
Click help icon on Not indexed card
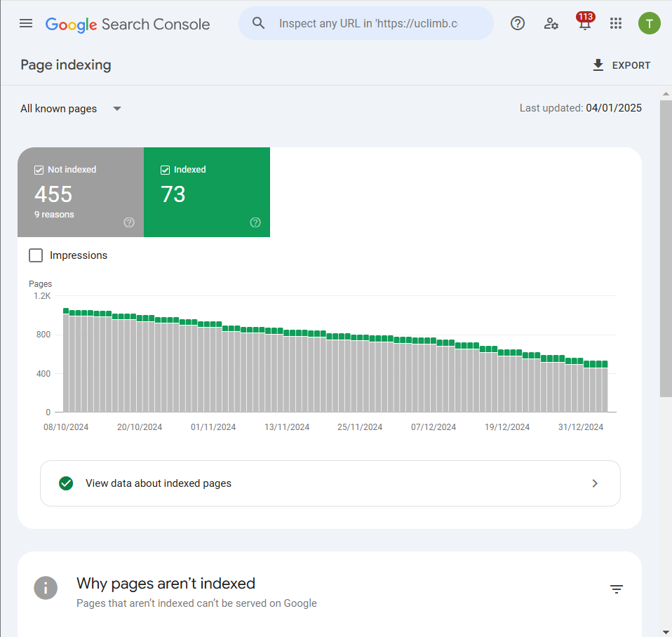[x=129, y=222]
